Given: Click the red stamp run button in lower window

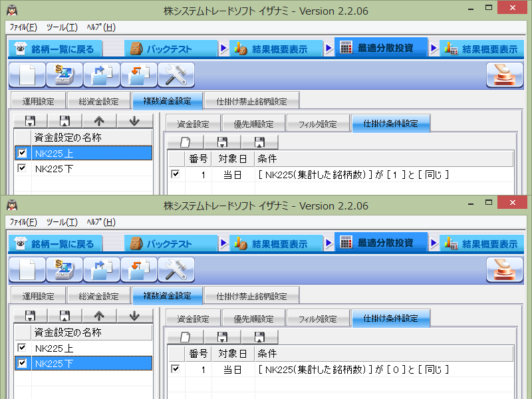Looking at the screenshot, I should [505, 269].
